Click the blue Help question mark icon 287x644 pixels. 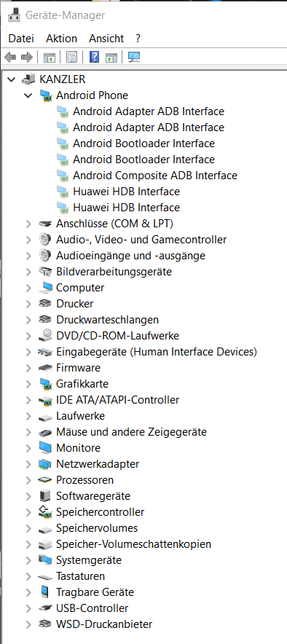94,57
